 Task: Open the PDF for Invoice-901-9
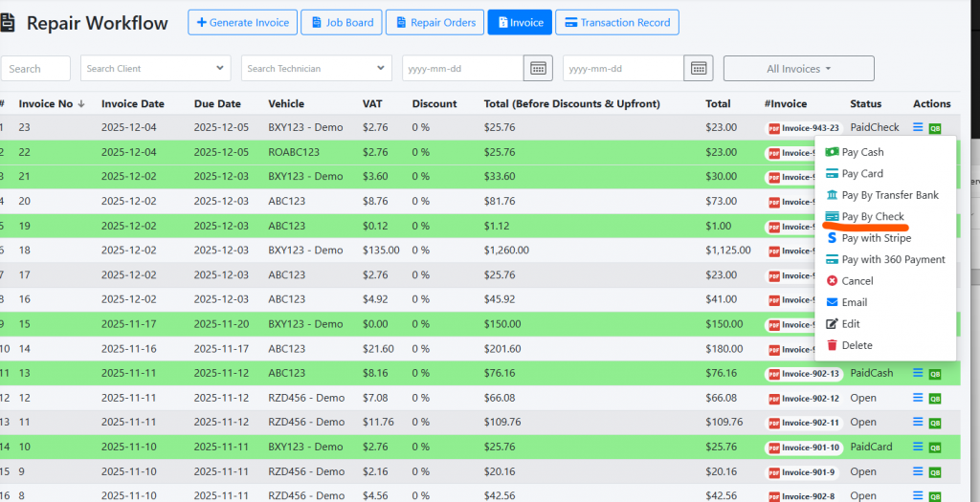click(x=774, y=472)
